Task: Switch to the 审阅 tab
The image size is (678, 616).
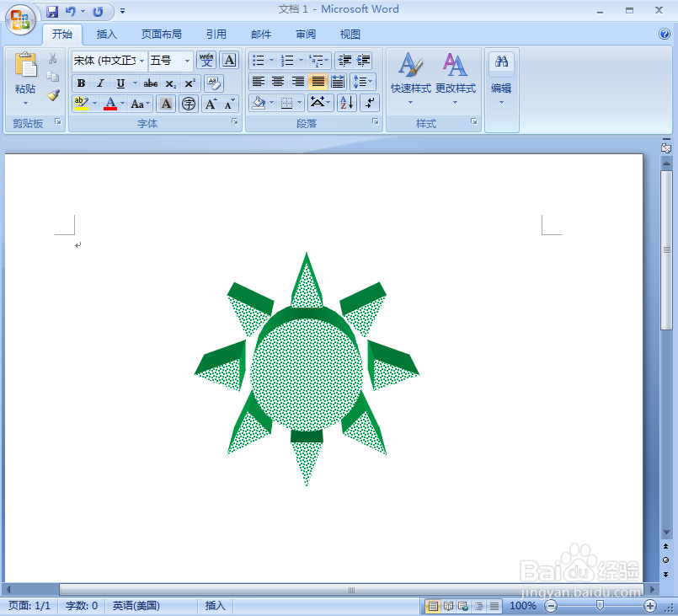Action: tap(306, 35)
